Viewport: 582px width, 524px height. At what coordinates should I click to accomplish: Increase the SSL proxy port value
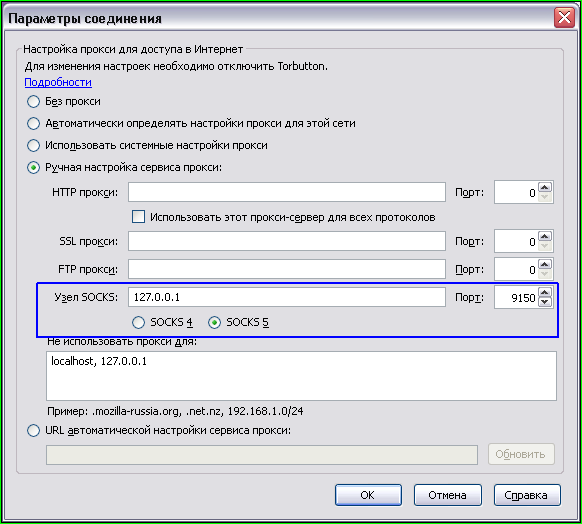(x=545, y=237)
